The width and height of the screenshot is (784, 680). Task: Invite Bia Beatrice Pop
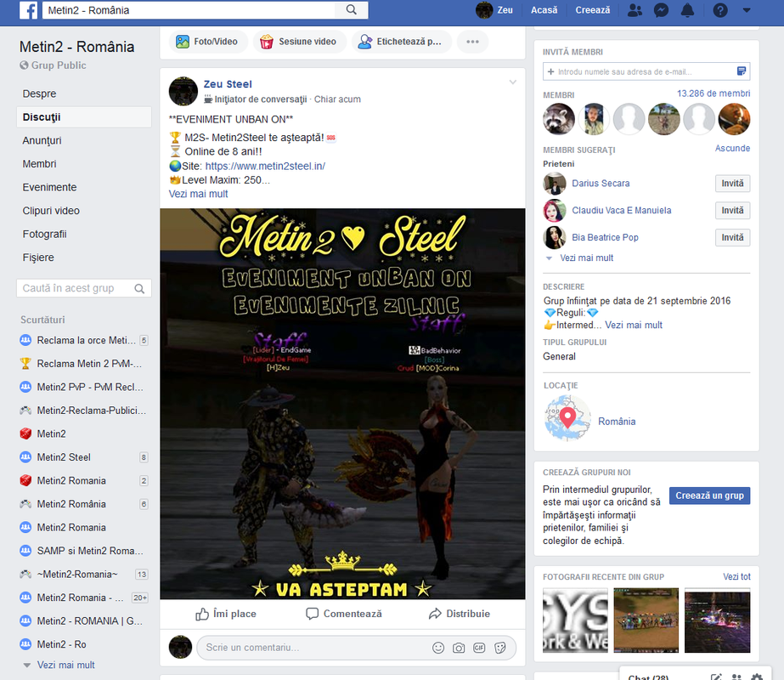click(732, 238)
